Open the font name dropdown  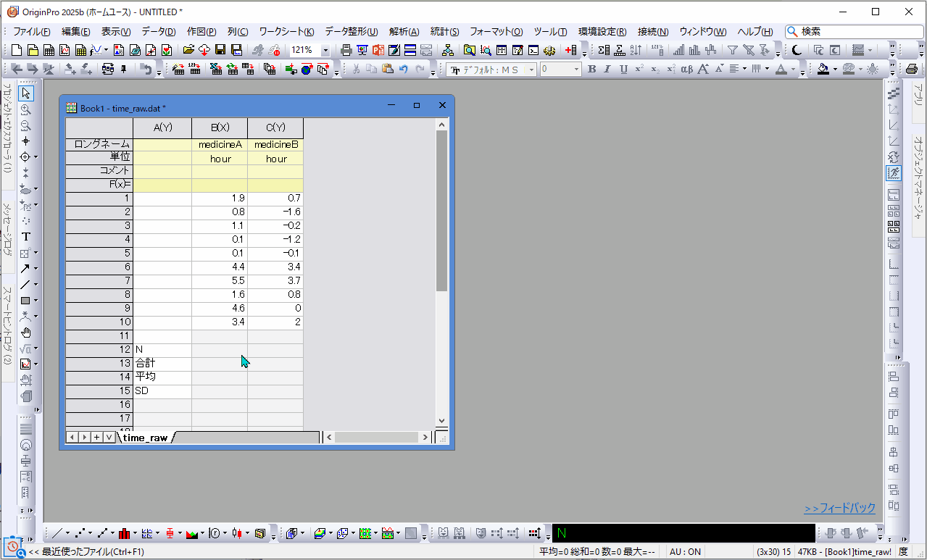tap(531, 70)
